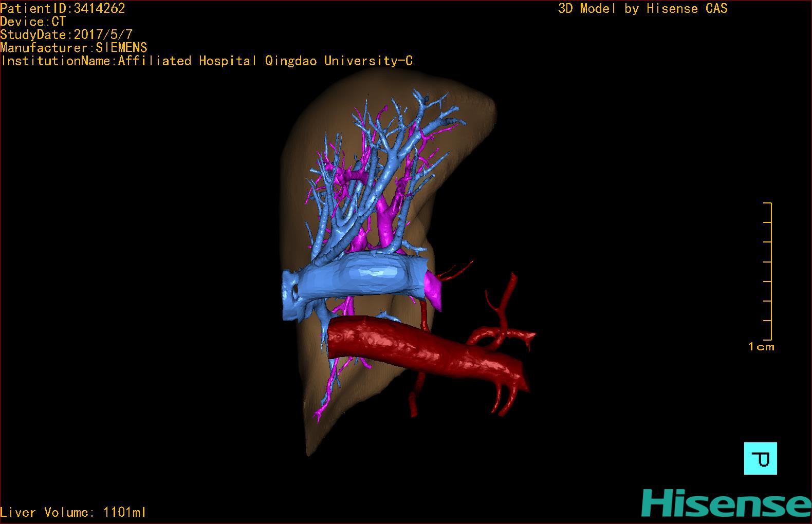Viewport: 812px width, 524px height.
Task: Click the '3D Model by Hisense CAS' text
Action: pos(643,8)
